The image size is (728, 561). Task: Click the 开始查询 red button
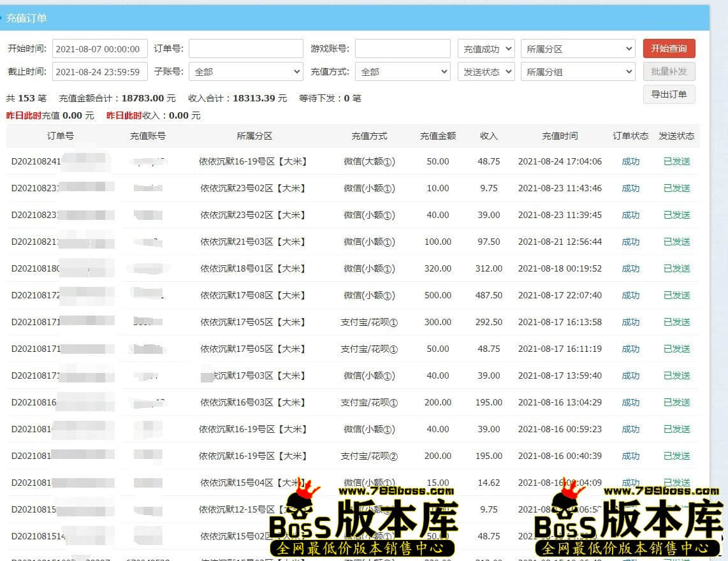(669, 49)
